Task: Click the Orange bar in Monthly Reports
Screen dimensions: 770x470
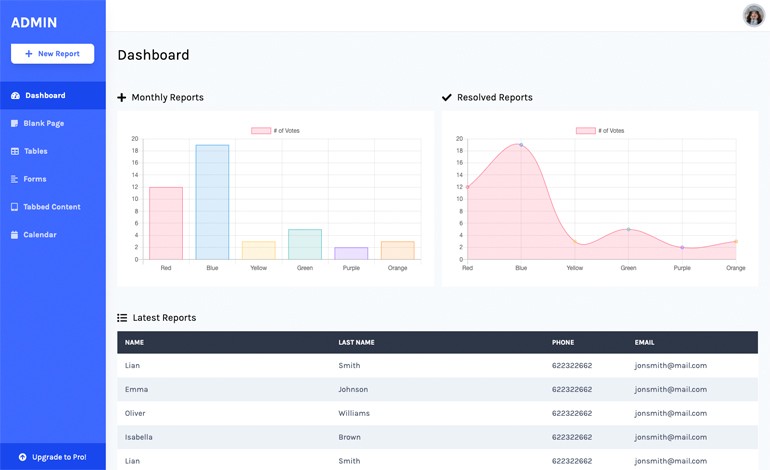Action: pos(398,250)
